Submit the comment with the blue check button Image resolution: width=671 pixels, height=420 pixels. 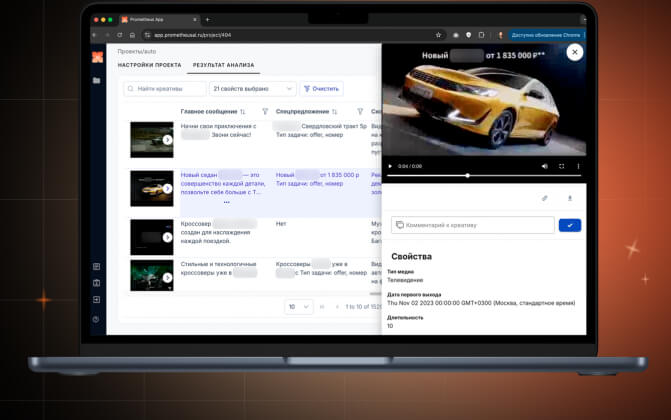click(x=570, y=225)
